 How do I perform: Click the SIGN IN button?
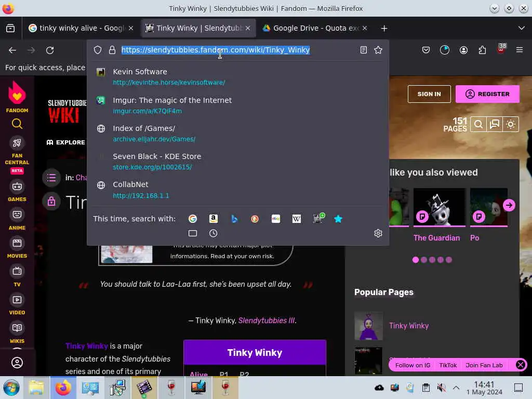[429, 94]
